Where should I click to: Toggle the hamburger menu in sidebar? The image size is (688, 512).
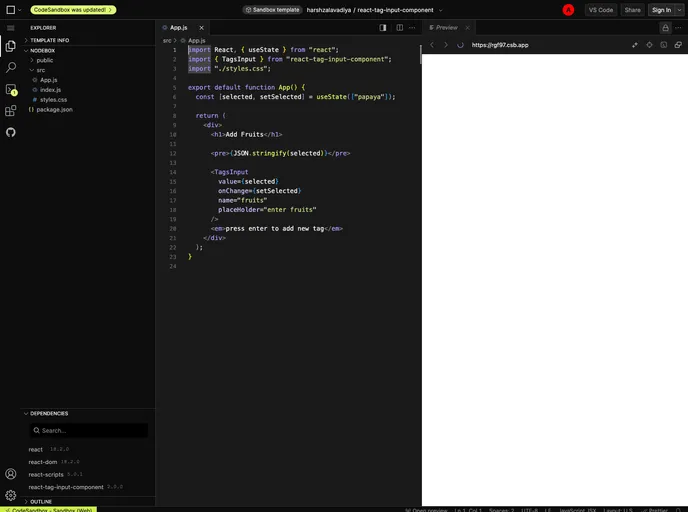(x=11, y=28)
